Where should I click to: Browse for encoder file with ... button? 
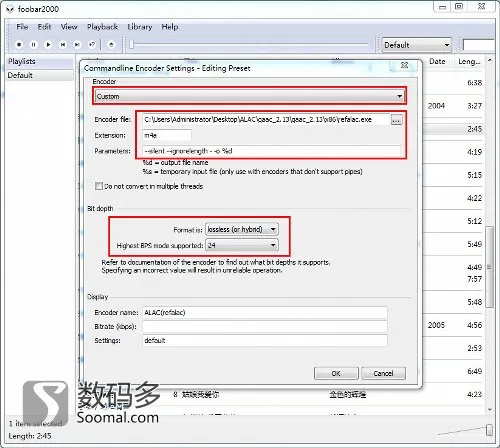coord(396,120)
